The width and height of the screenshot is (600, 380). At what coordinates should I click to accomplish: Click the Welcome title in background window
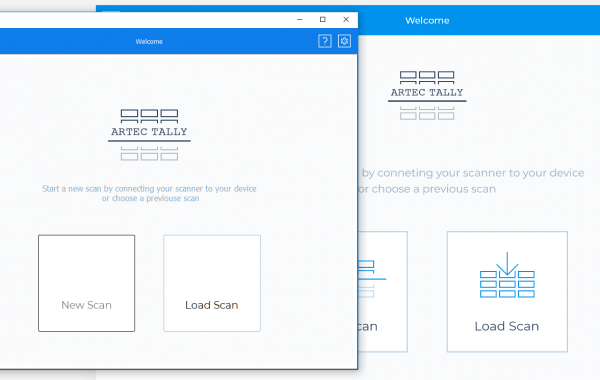tap(427, 20)
